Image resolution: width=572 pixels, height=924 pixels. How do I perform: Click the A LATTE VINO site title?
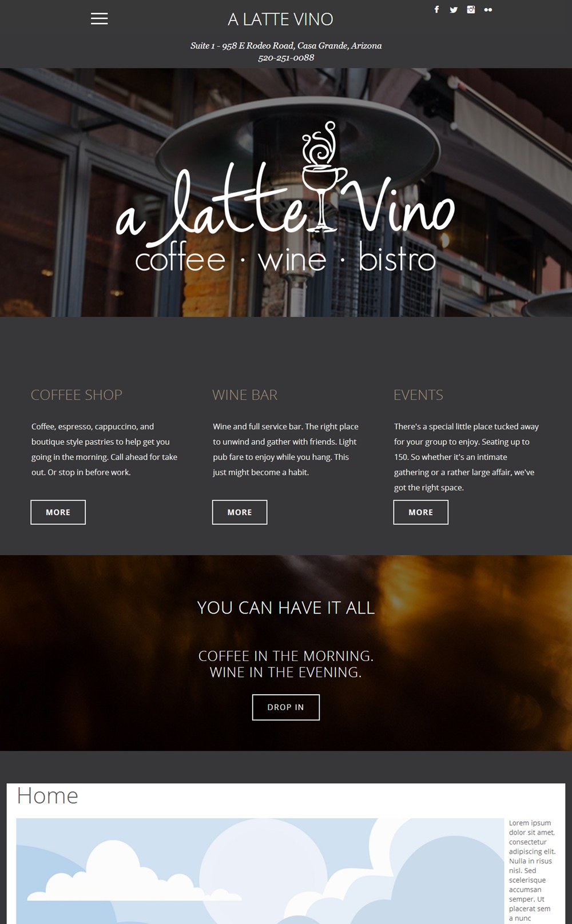click(x=280, y=19)
